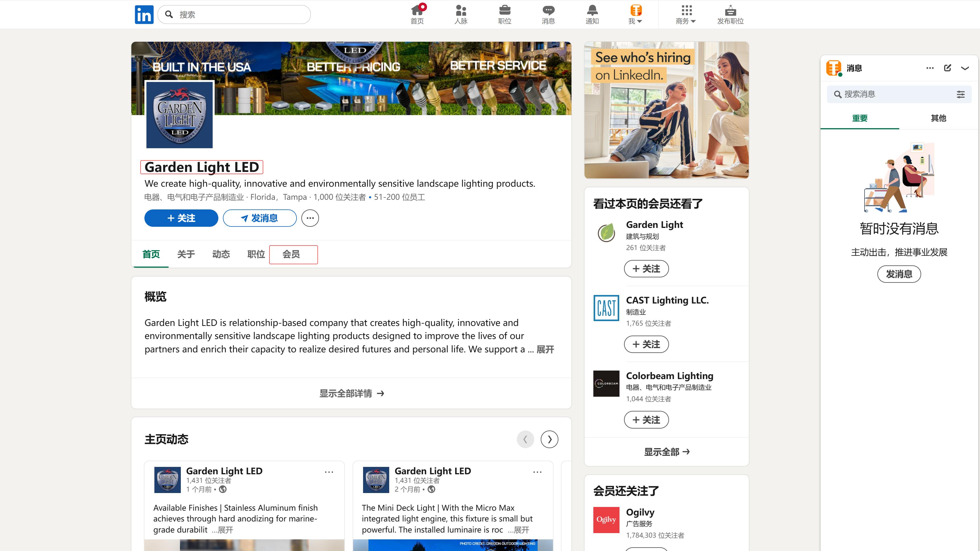Click 显示全部详情 link
This screenshot has height=551, width=980.
pos(351,393)
